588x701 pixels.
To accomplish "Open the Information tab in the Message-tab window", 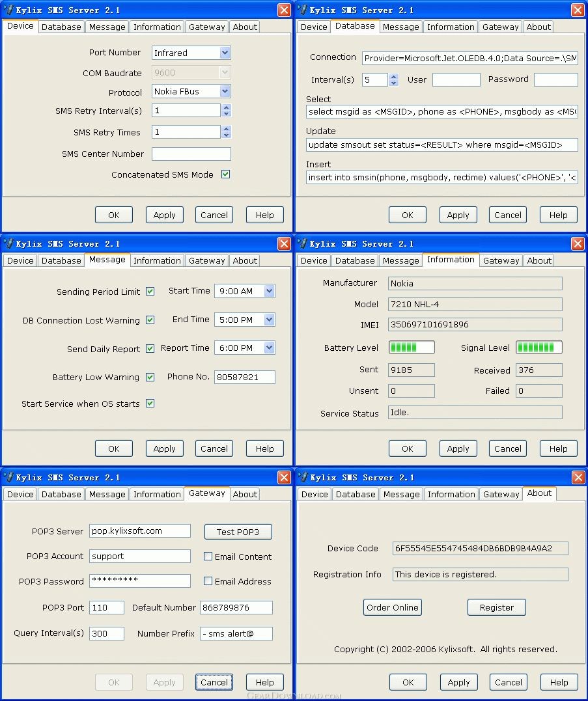I will (x=157, y=260).
